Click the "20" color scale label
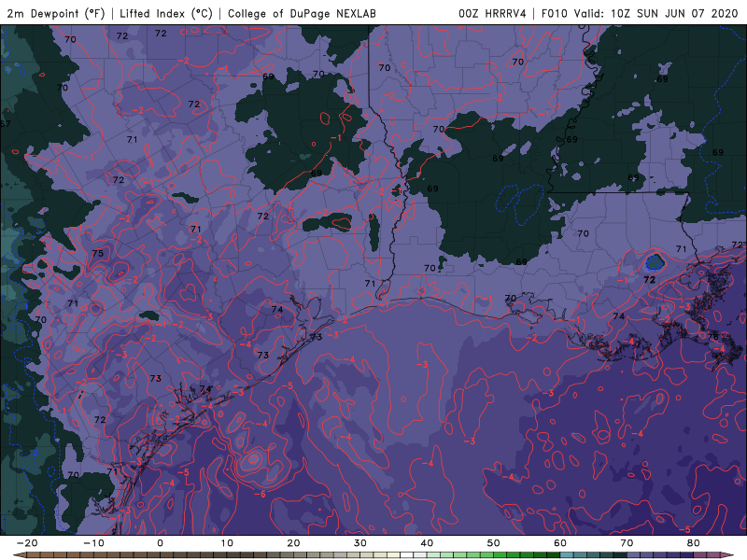 [x=293, y=543]
